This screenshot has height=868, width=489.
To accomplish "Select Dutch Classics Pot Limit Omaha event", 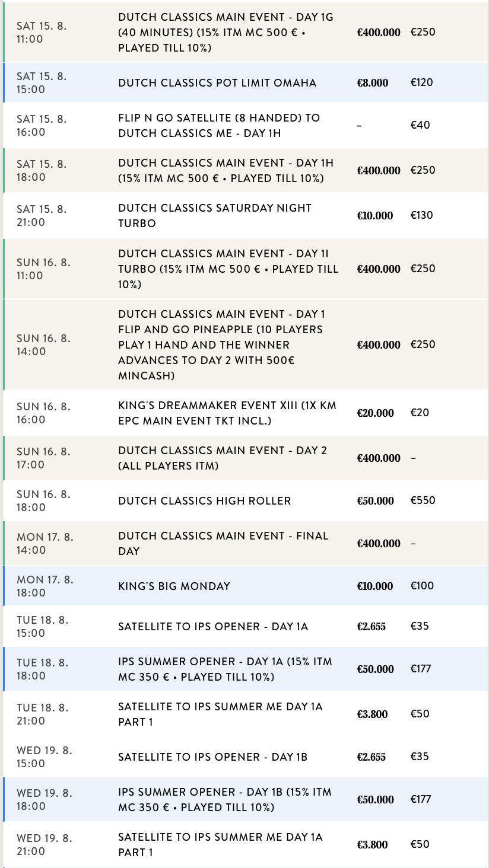I will pyautogui.click(x=244, y=82).
